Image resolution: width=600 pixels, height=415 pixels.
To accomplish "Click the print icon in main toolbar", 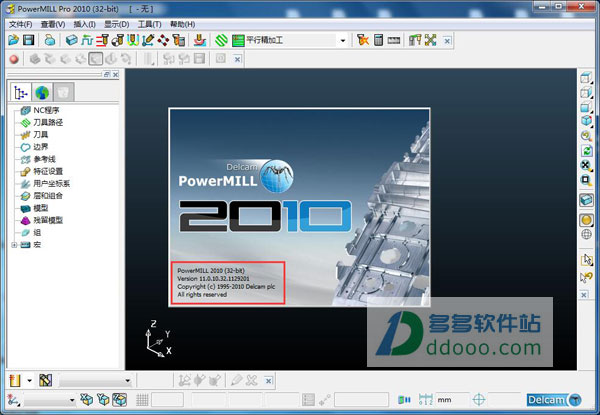I will (x=50, y=40).
